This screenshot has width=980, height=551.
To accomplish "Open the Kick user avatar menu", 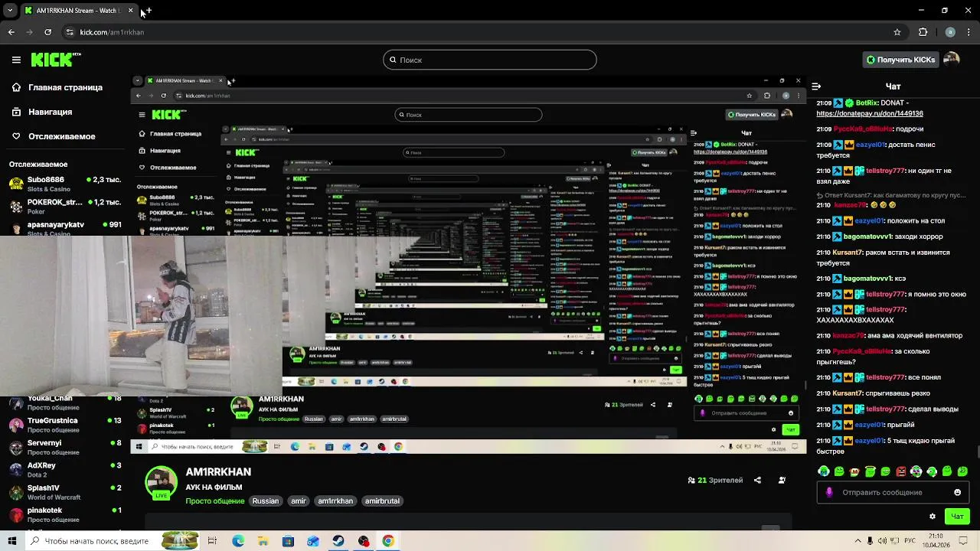I will (x=951, y=60).
